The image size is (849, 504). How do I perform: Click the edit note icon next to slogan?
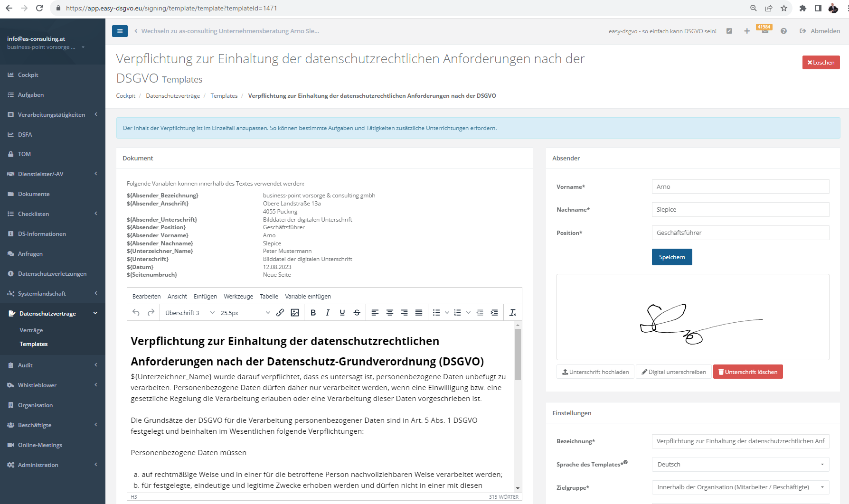click(x=729, y=31)
